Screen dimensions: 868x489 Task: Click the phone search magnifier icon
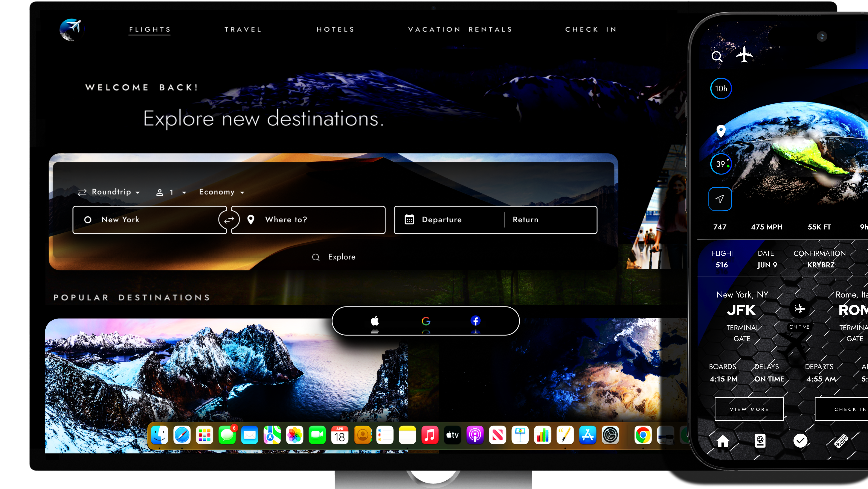[717, 56]
